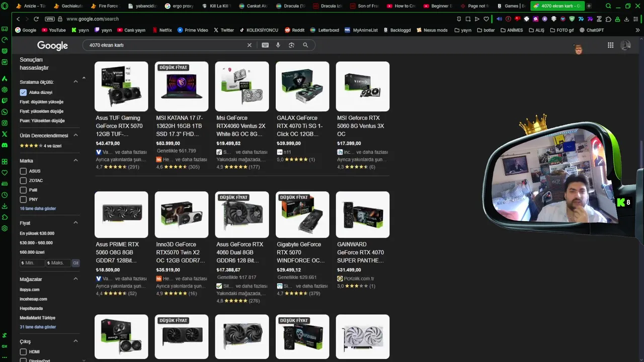Check the ZOTAC brand checkbox
The width and height of the screenshot is (644, 362).
coord(23,180)
